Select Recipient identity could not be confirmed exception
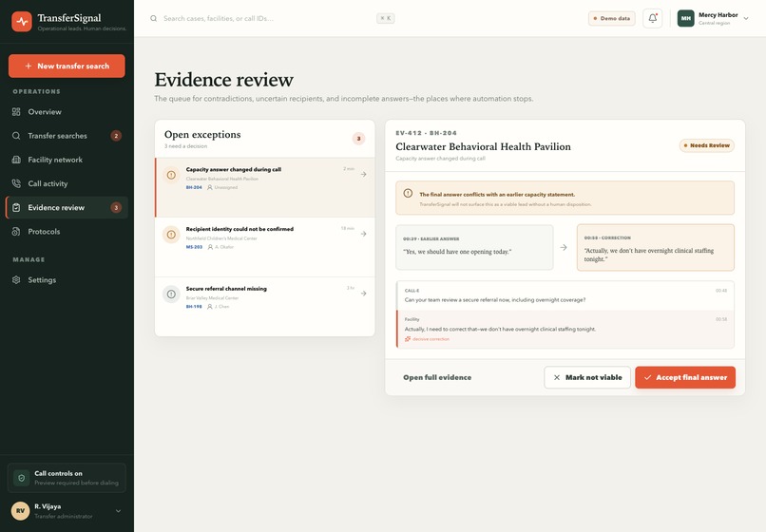Screen dimensions: 766x532 265,247
